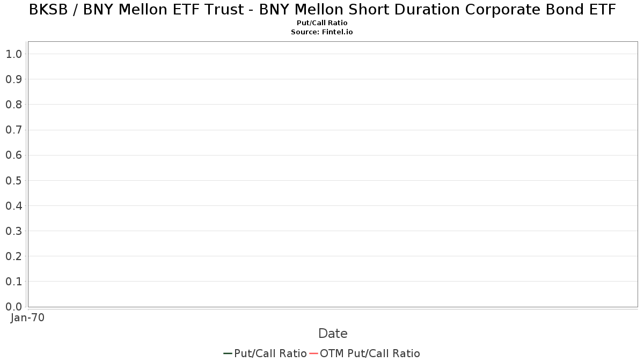Viewport: 644px width, 362px height.
Task: Click the 0.9 y-axis label
Action: (13, 79)
